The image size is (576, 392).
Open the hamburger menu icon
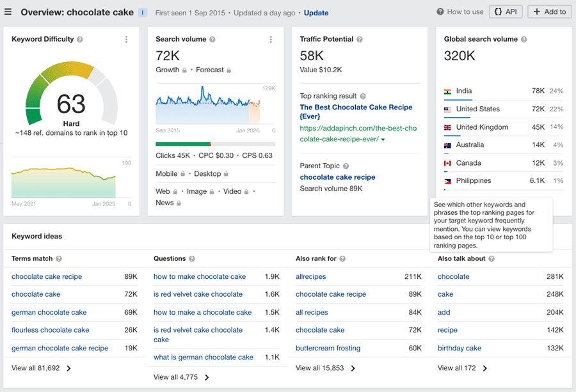[x=8, y=12]
